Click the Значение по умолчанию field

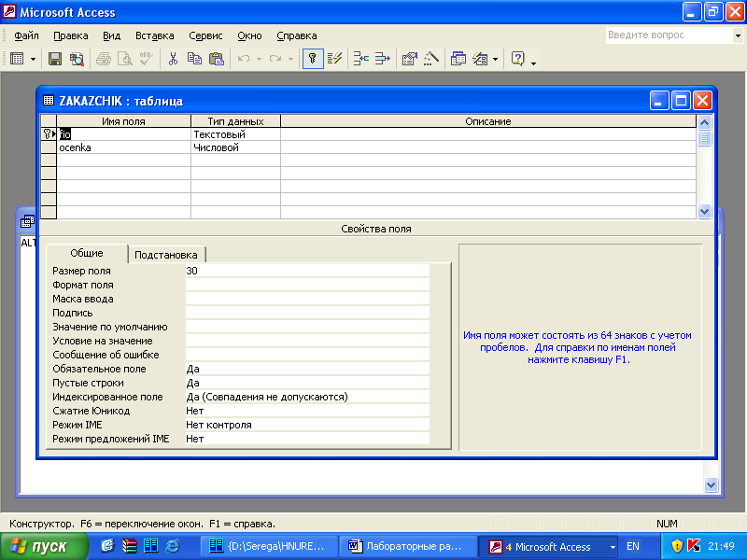(307, 328)
